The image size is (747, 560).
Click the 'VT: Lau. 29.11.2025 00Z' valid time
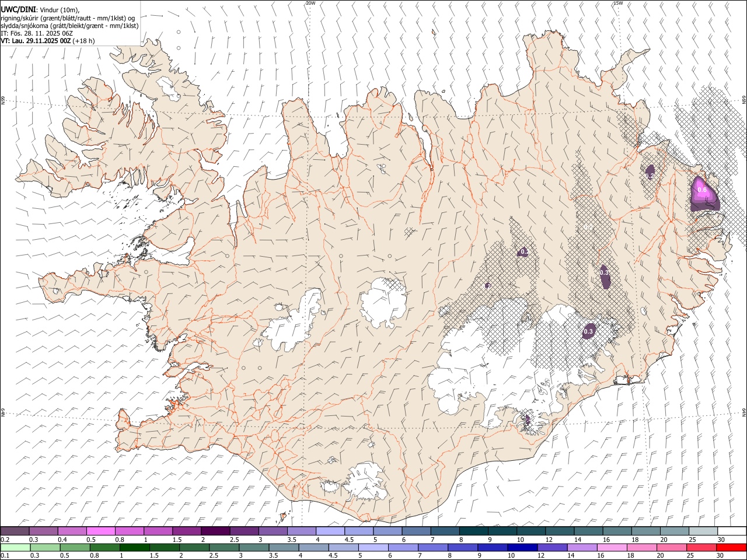pyautogui.click(x=36, y=41)
